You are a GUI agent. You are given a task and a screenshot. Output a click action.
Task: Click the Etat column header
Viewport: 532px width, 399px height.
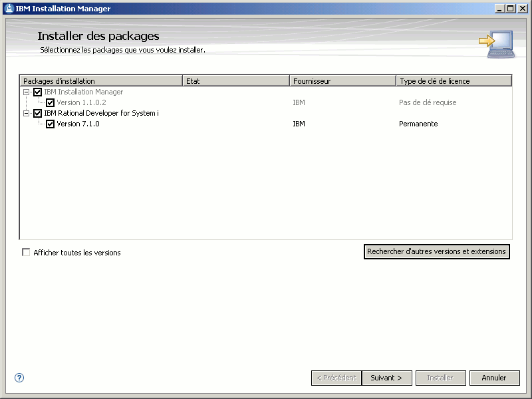[x=236, y=80]
